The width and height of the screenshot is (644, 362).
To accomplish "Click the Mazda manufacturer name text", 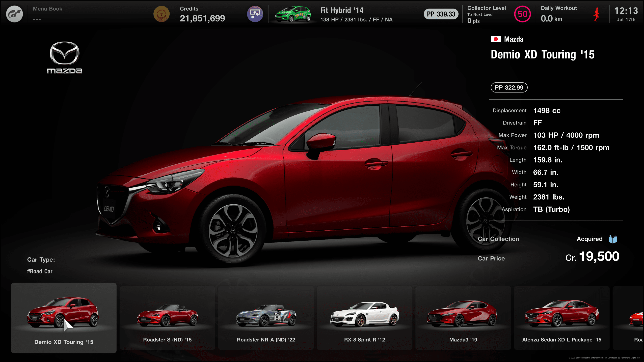I will 514,39.
